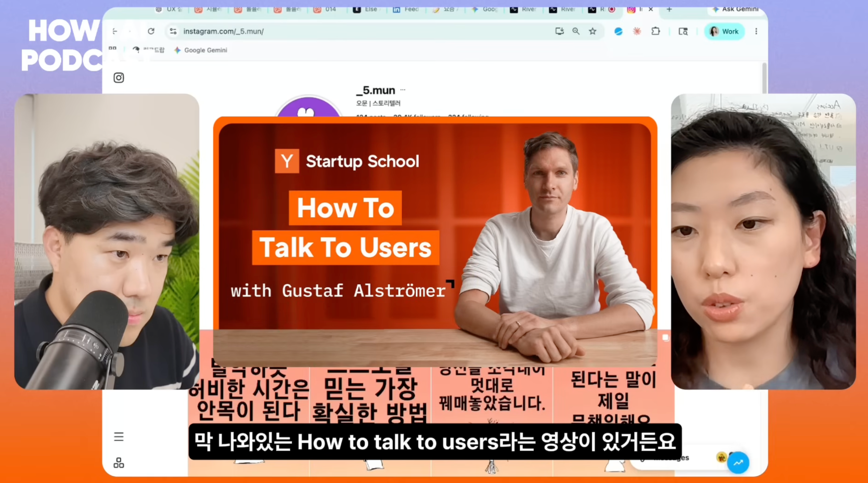Open the tab search side panel icon
Image resolution: width=868 pixels, height=483 pixels.
tap(683, 31)
